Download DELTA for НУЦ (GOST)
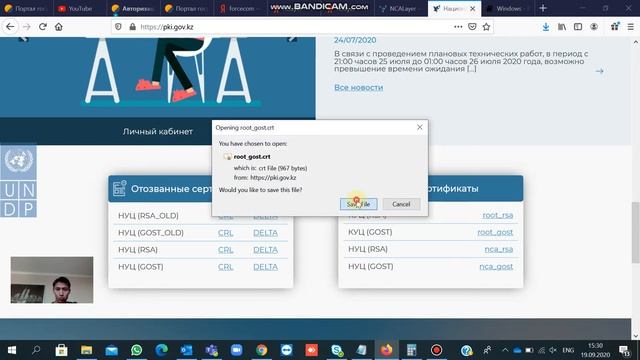 265,267
